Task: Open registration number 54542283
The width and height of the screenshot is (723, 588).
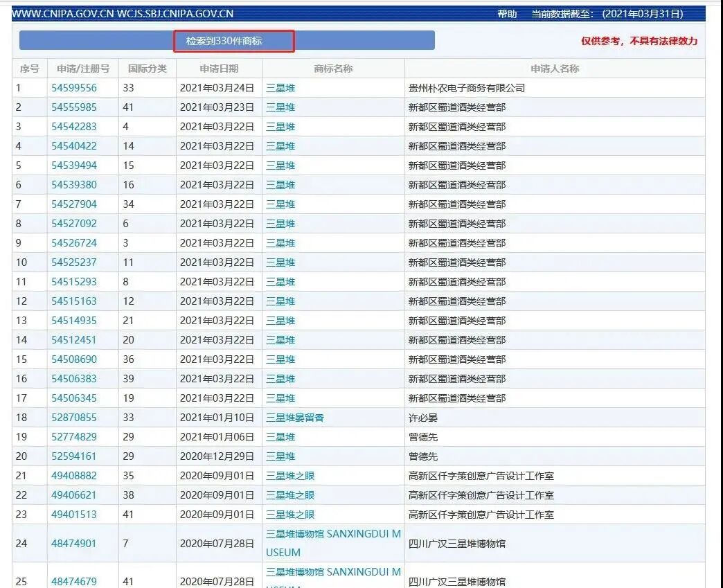Action: 74,126
